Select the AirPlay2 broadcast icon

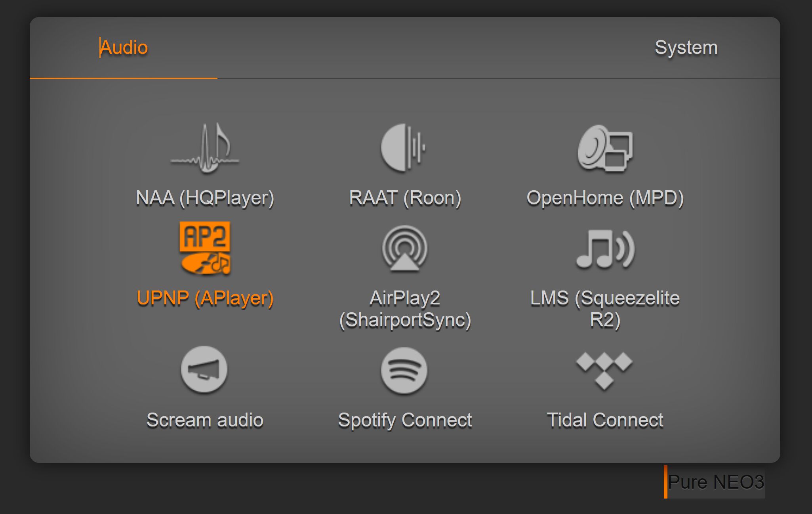(x=404, y=248)
